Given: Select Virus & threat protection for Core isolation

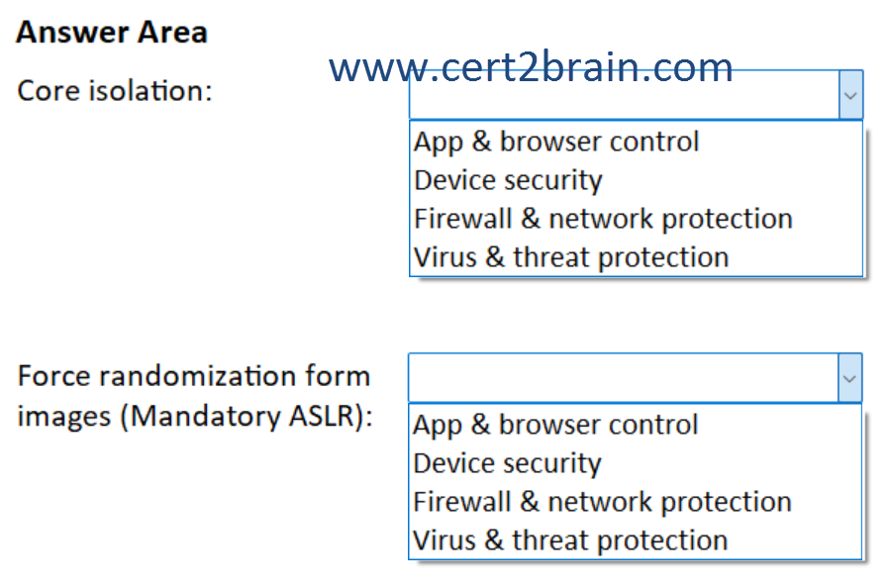Looking at the screenshot, I should (x=571, y=257).
